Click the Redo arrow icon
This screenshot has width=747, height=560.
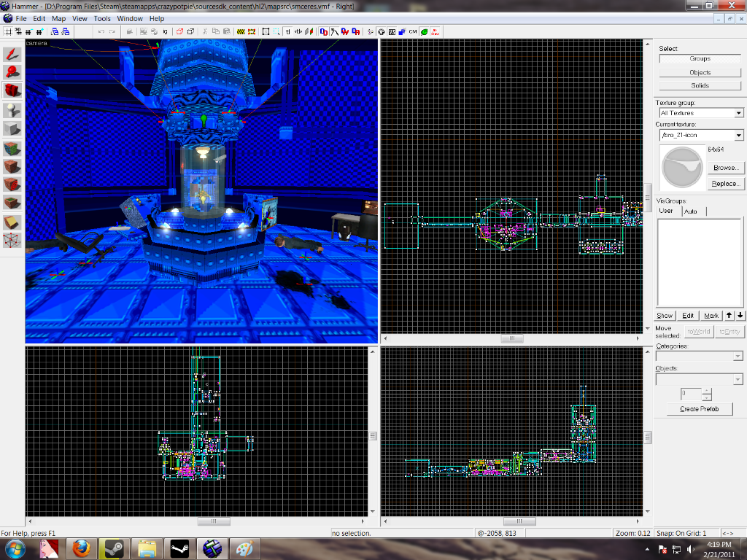(x=112, y=32)
